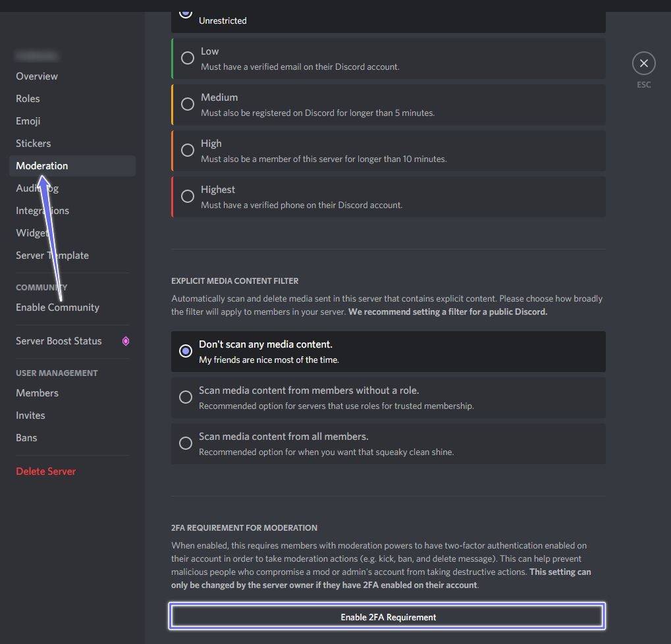Open the Server Boost Status page

click(59, 341)
